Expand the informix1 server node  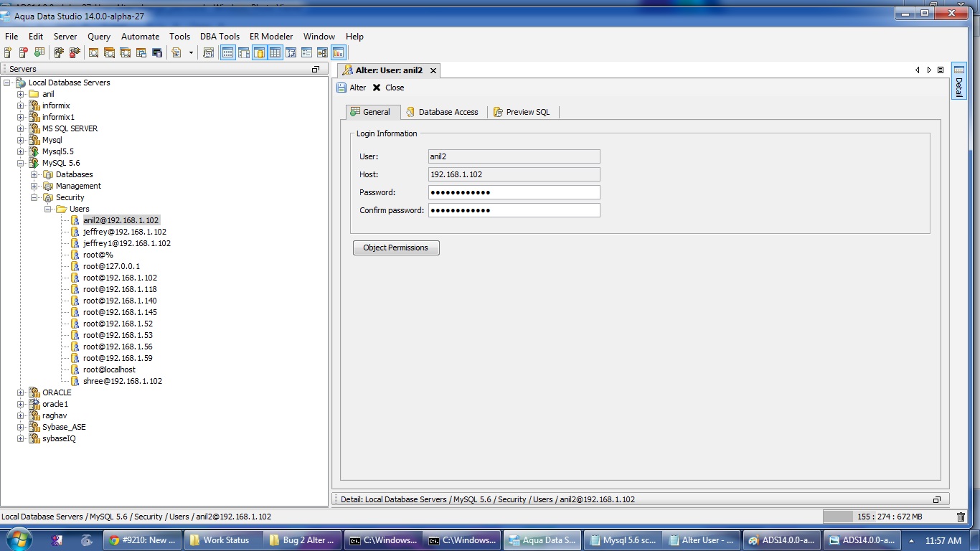(21, 117)
